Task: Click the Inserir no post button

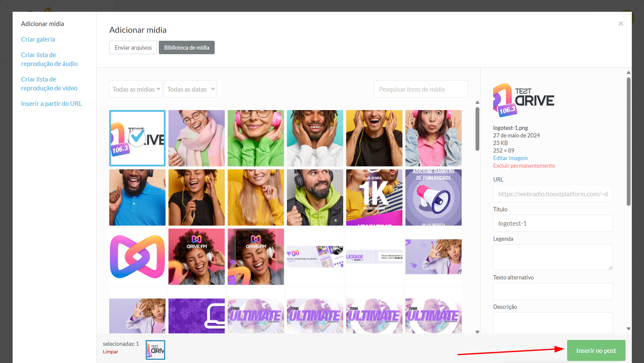Action: tap(596, 350)
